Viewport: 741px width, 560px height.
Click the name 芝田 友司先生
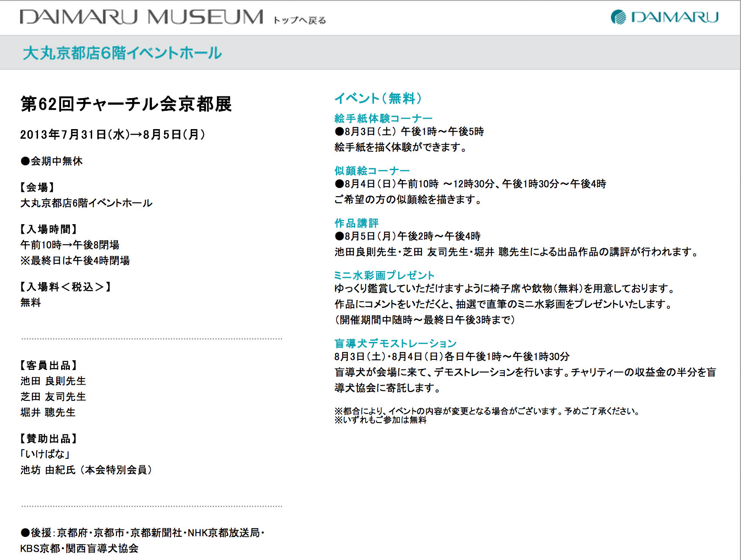53,396
